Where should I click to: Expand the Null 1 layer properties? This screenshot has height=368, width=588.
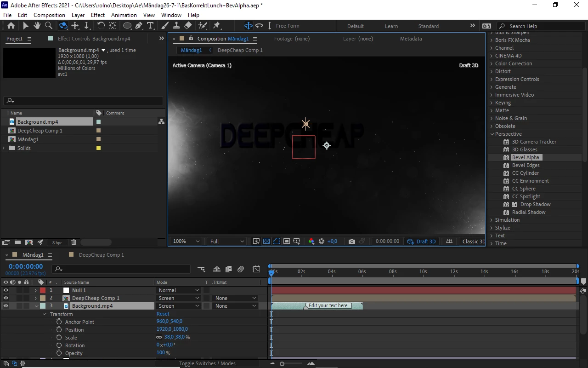tap(36, 290)
